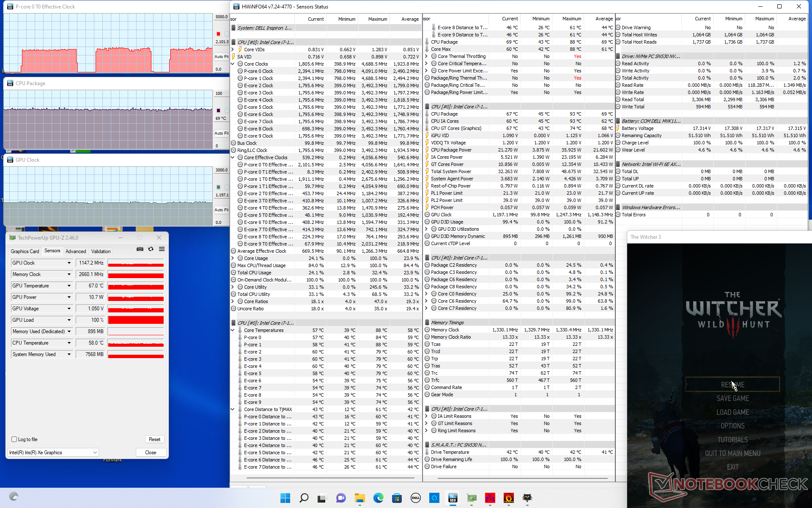Click Auto Fit in P-core graph window

221,56
